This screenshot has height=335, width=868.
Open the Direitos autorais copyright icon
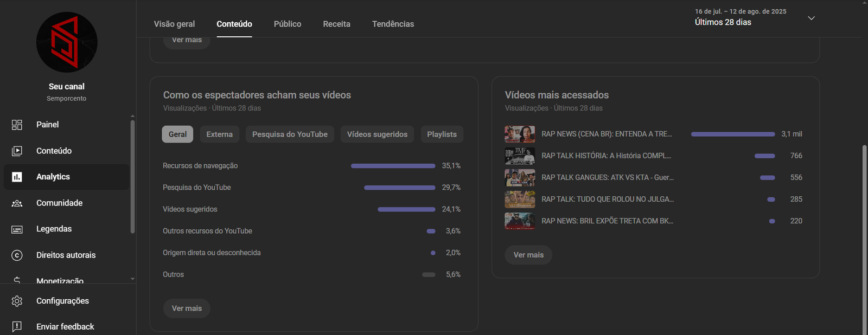17,255
